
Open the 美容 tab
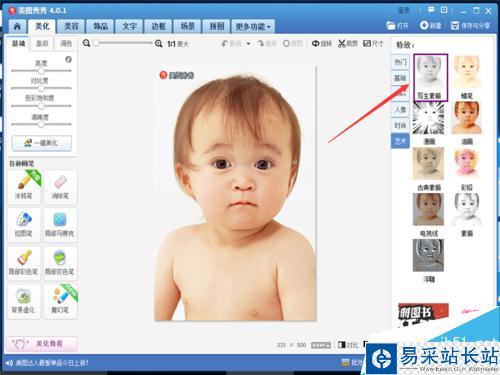71,26
